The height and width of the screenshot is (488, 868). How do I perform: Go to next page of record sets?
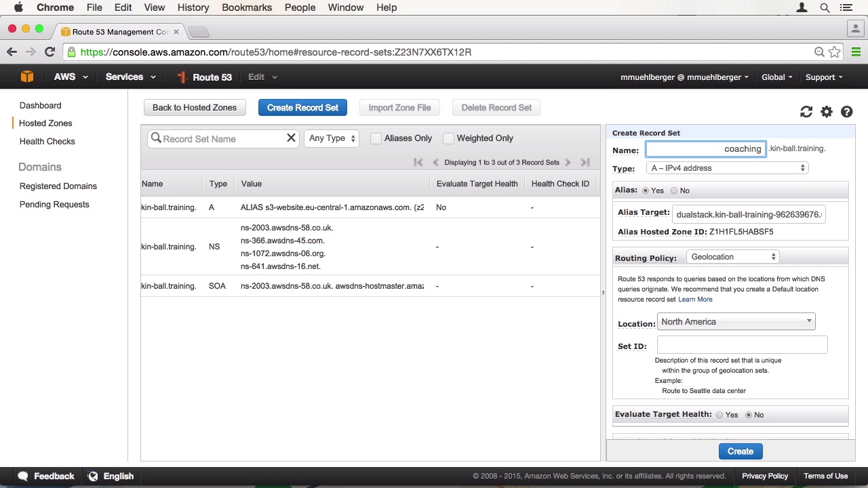coord(568,162)
